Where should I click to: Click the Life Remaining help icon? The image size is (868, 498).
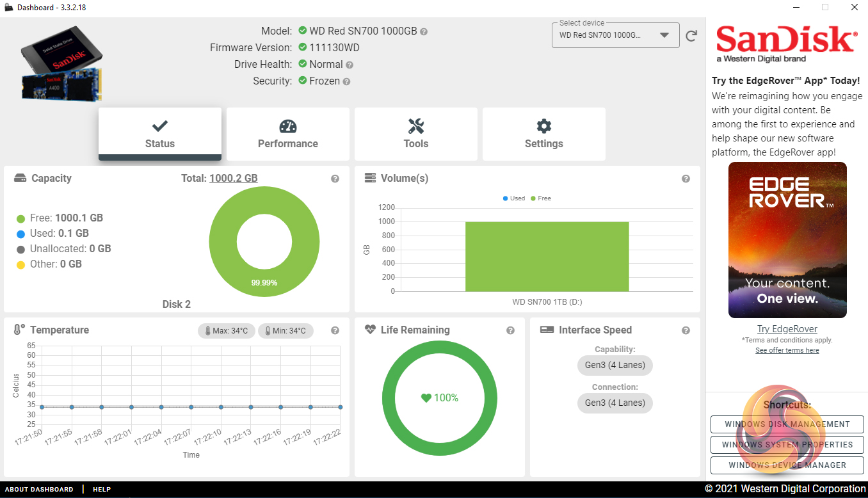[510, 331]
